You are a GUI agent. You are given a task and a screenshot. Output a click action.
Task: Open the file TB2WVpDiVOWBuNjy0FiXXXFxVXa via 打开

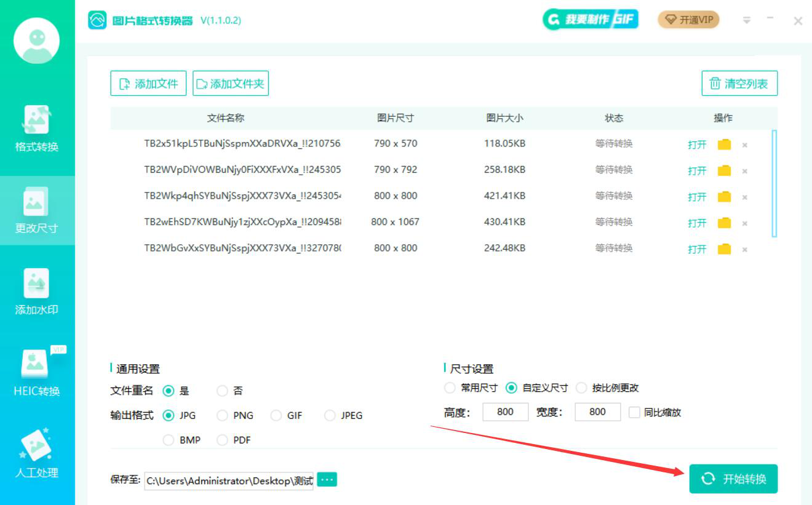(x=697, y=171)
